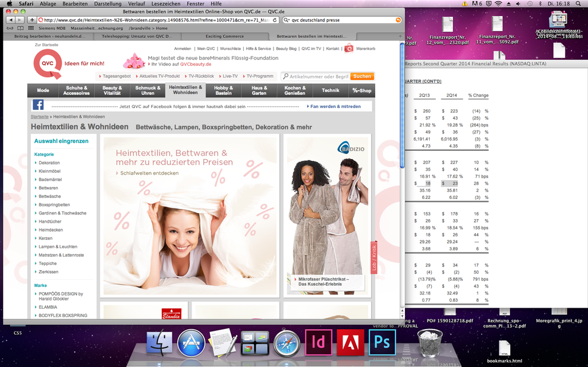588x367 pixels.
Task: Open bookmarks.html file on the desktop
Action: [504, 351]
